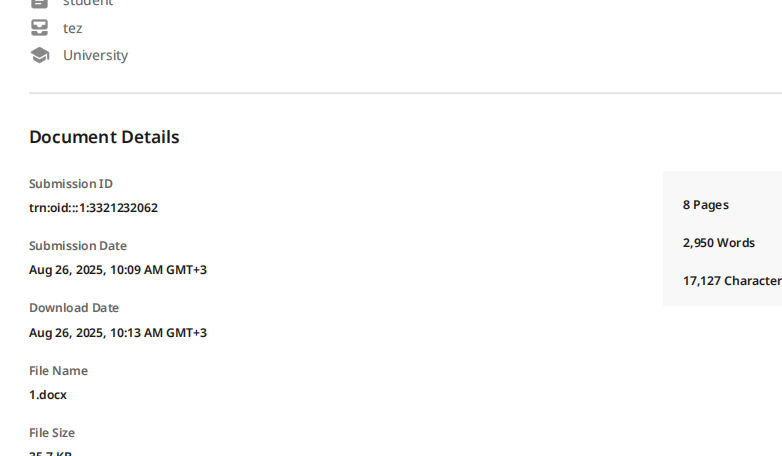
Task: Click the inbox tray icon beside tez
Action: [x=39, y=27]
